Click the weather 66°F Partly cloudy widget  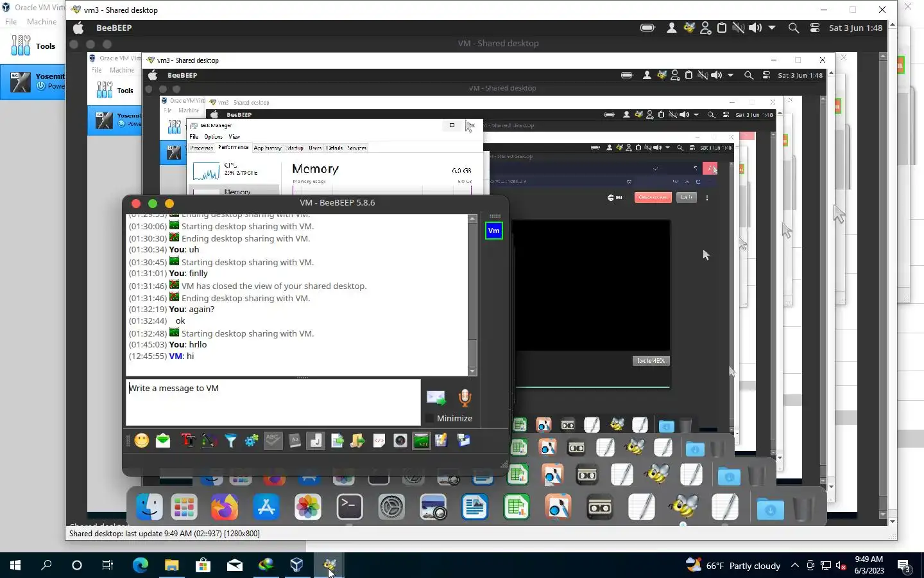click(x=733, y=565)
